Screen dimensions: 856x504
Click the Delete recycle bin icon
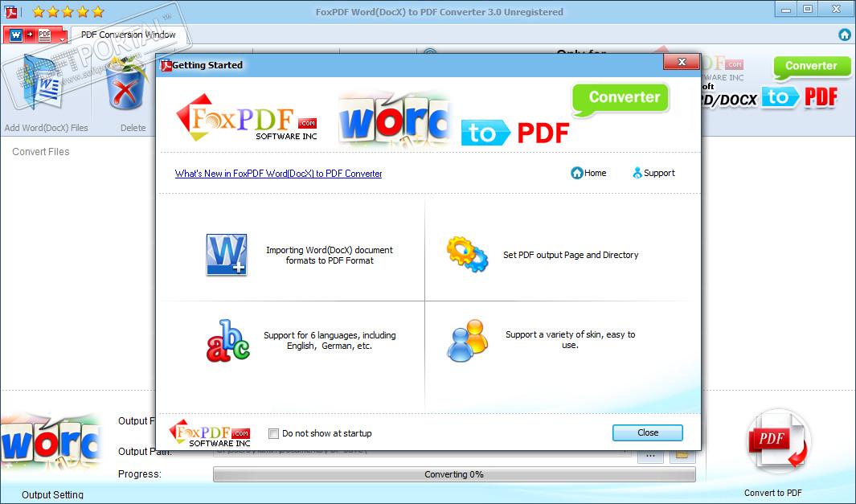pos(126,84)
